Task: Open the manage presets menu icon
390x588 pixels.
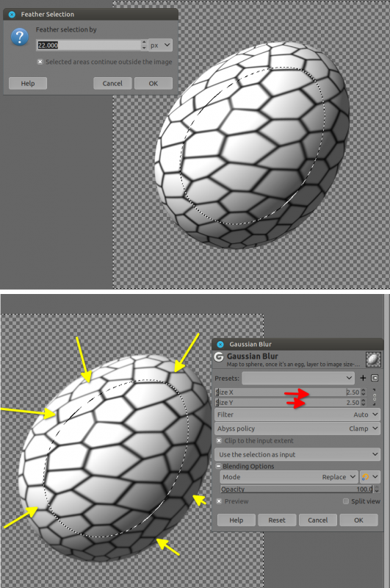Action: pyautogui.click(x=375, y=378)
